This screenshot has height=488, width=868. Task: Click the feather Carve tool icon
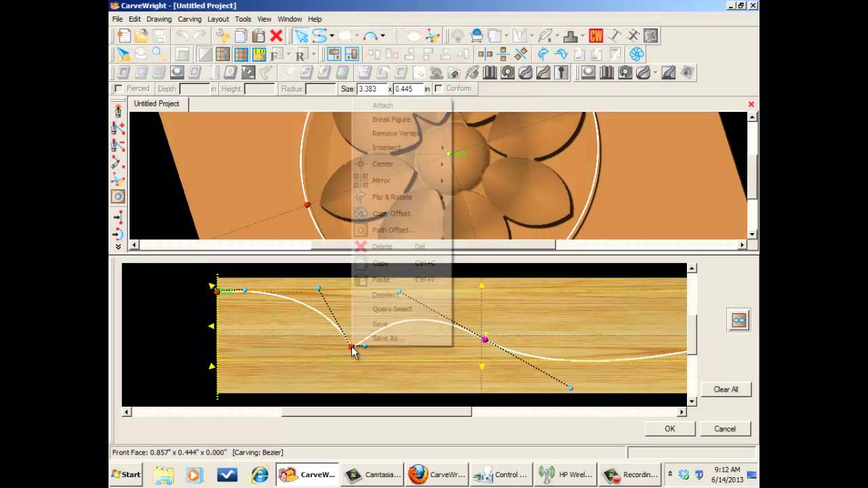(x=545, y=36)
